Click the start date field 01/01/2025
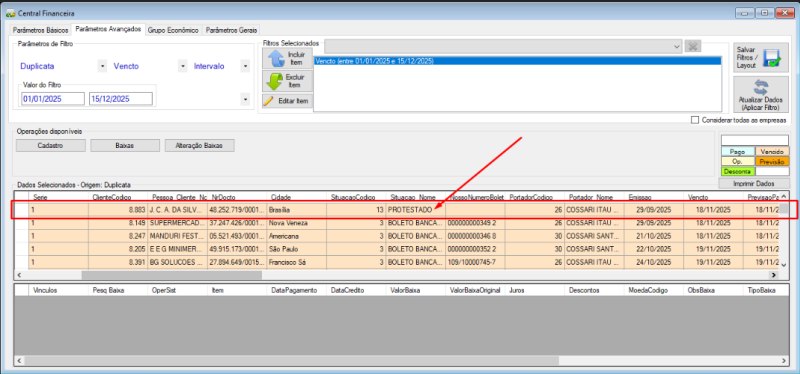800x374 pixels. [53, 99]
